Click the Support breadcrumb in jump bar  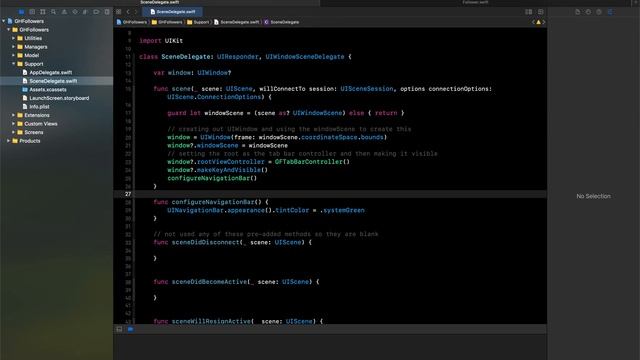point(198,22)
